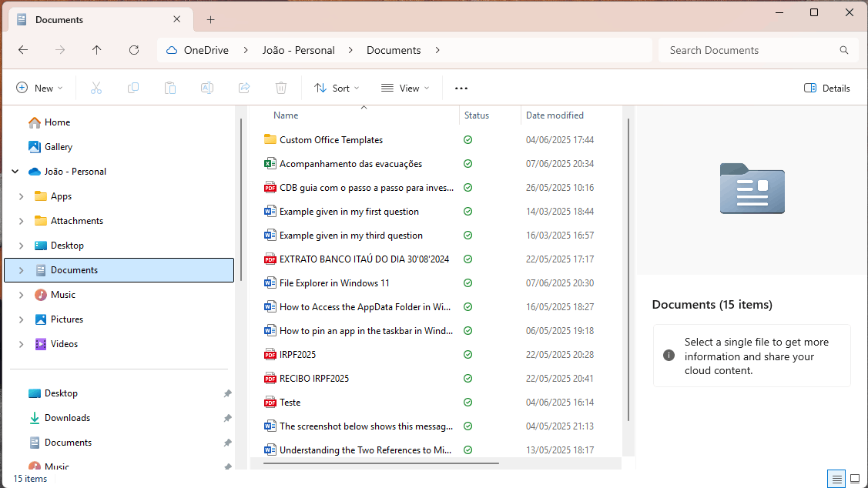Refresh the Documents folder
This screenshot has height=488, width=868.
[x=134, y=50]
